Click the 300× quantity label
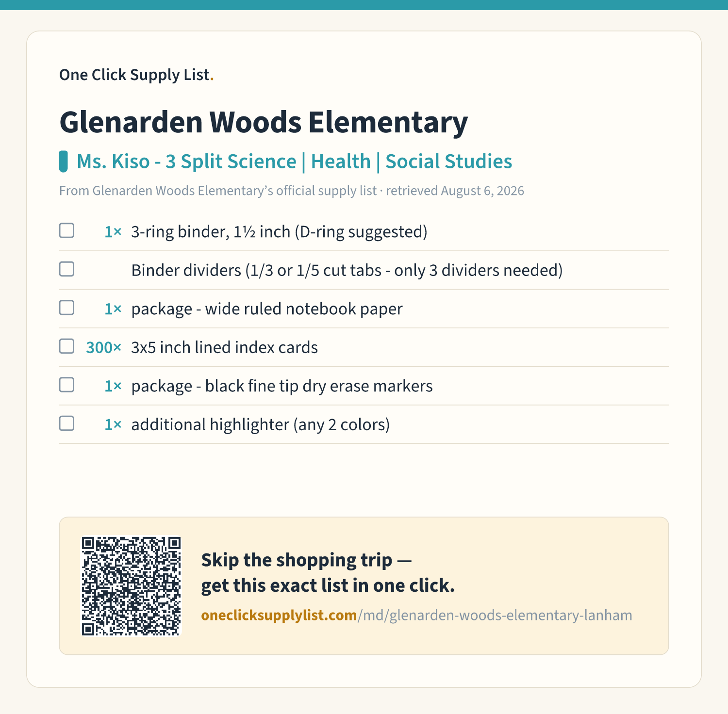 103,347
